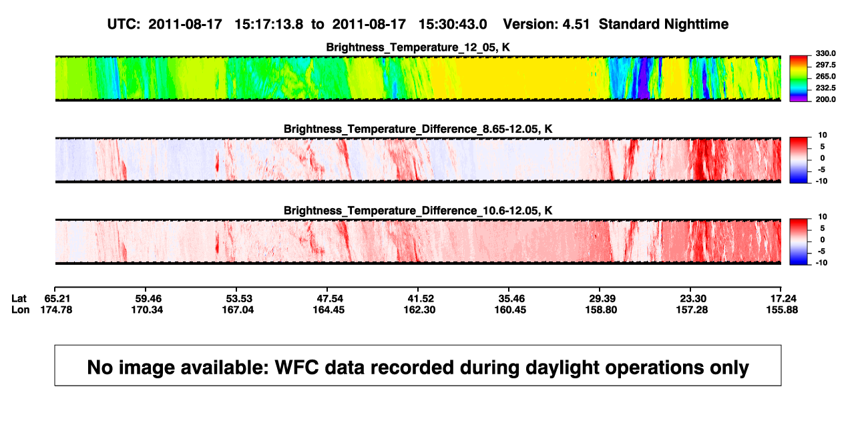Select the 'Brightness_Temperature_Difference_8.65-12.05, K' title
The height and width of the screenshot is (445, 868).
418,129
